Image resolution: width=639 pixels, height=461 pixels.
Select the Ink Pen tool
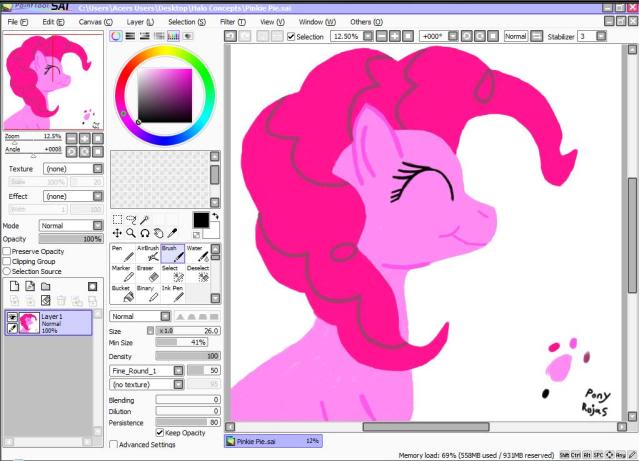[x=172, y=293]
